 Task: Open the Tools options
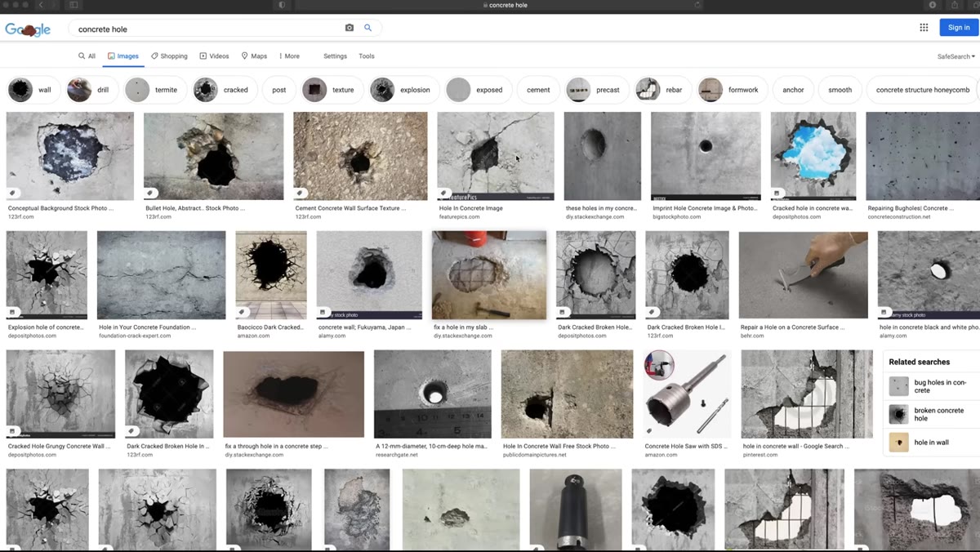[367, 56]
